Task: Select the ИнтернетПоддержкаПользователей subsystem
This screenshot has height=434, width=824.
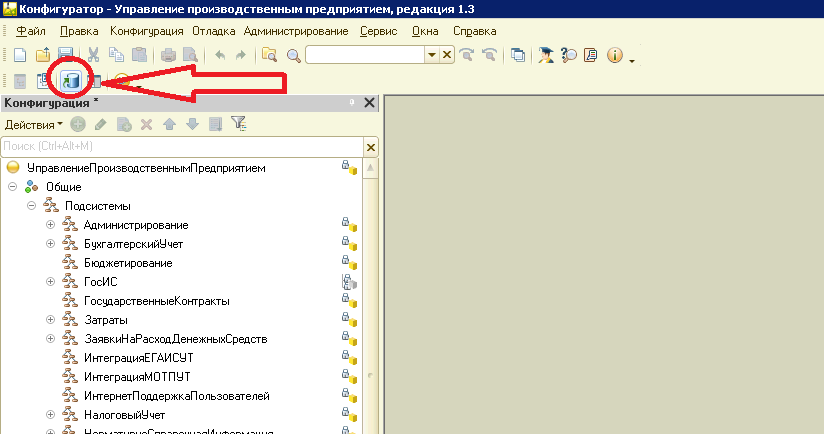Action: 177,396
